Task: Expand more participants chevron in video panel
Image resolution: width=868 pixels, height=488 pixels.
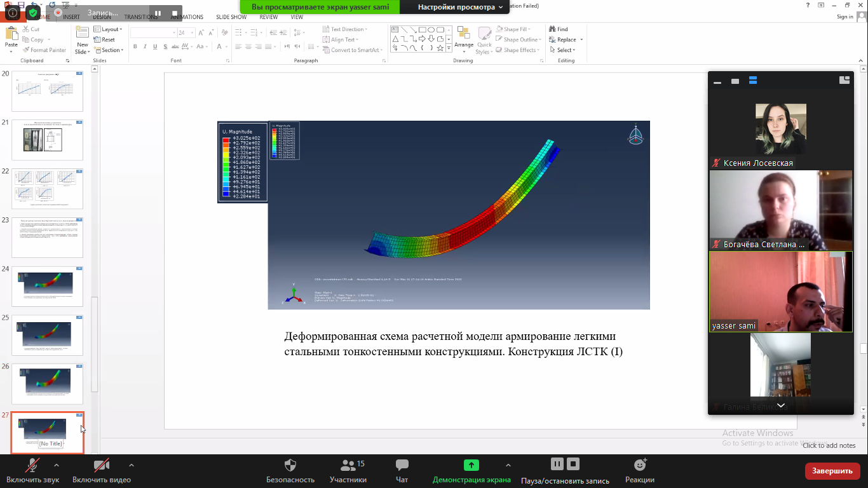Action: [x=781, y=405]
